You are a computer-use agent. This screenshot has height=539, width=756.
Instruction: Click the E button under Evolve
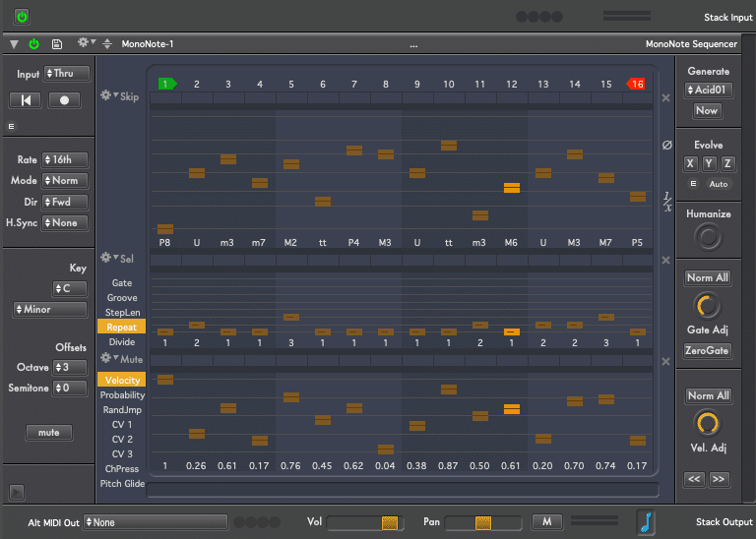(x=693, y=184)
